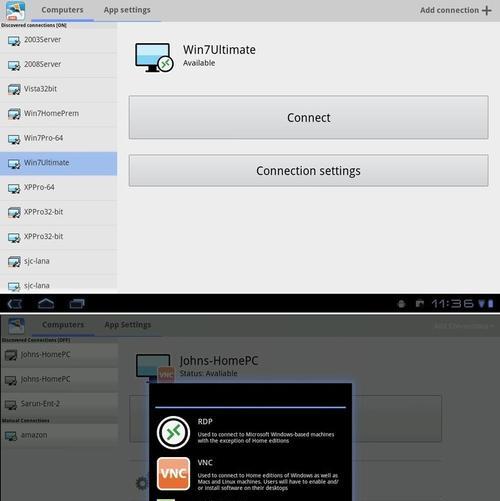
Task: Click the dimmed Discovered Connections [OFF] header
Action: pos(36,340)
